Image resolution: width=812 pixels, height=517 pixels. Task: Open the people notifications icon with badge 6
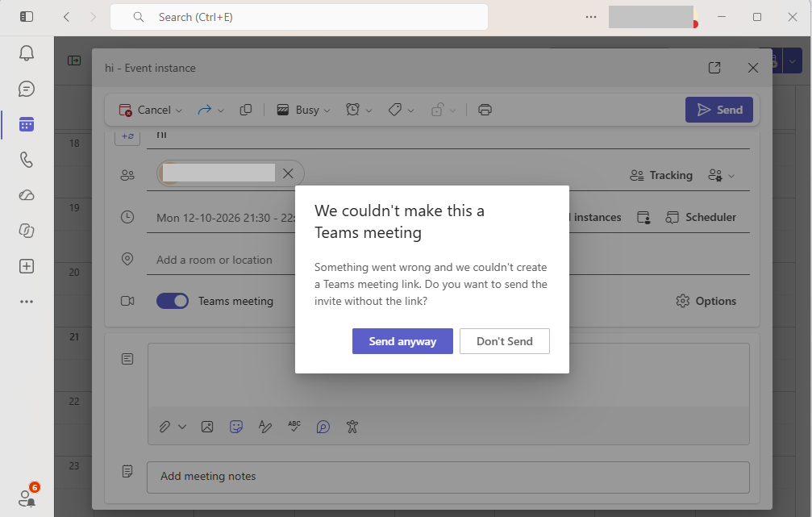point(27,497)
